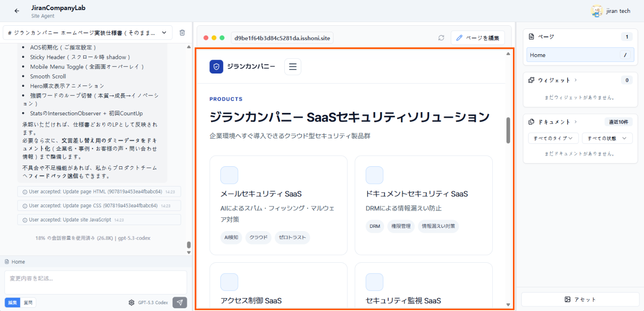Image resolution: width=644 pixels, height=311 pixels.
Task: Click the green window dot in the preview bar
Action: [x=222, y=38]
